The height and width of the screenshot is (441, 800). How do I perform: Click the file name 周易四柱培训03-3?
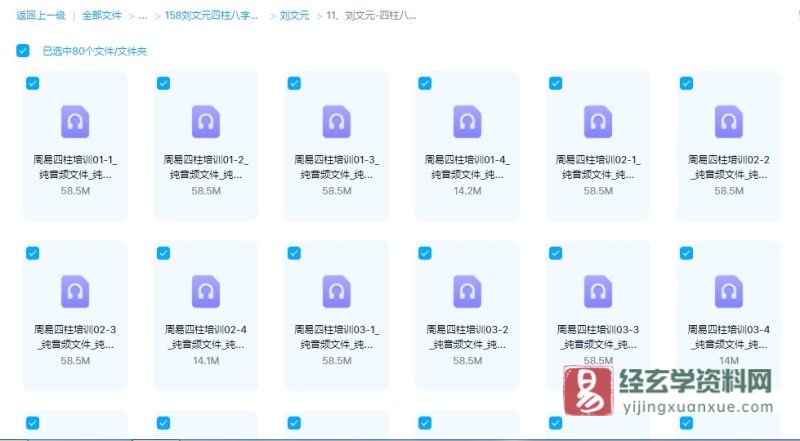point(598,330)
